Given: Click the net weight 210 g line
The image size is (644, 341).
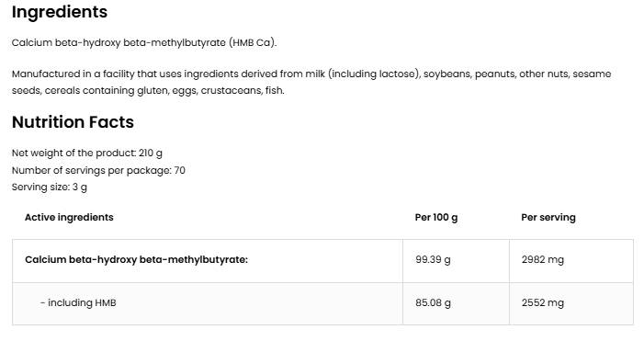Looking at the screenshot, I should 87,153.
